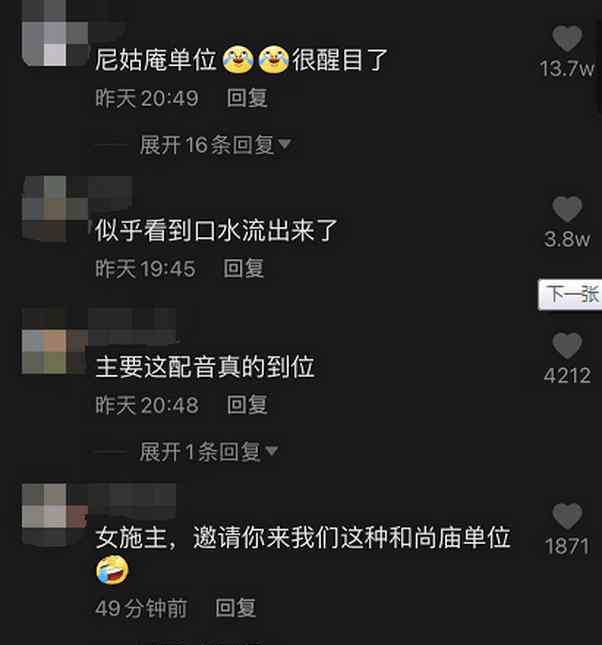
Task: Click the laughing emoji in 女施主 comment
Action: pyautogui.click(x=112, y=570)
